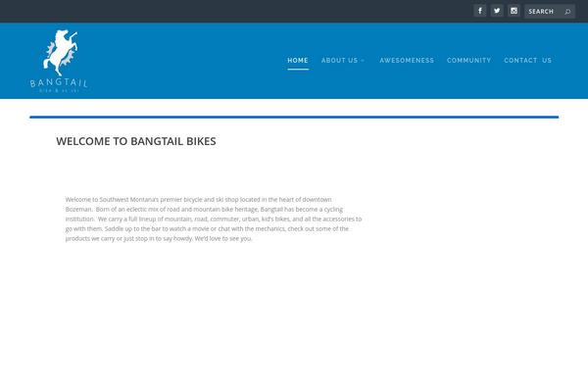Image resolution: width=588 pixels, height=392 pixels.
Task: Open the Community page
Action: click(x=468, y=61)
